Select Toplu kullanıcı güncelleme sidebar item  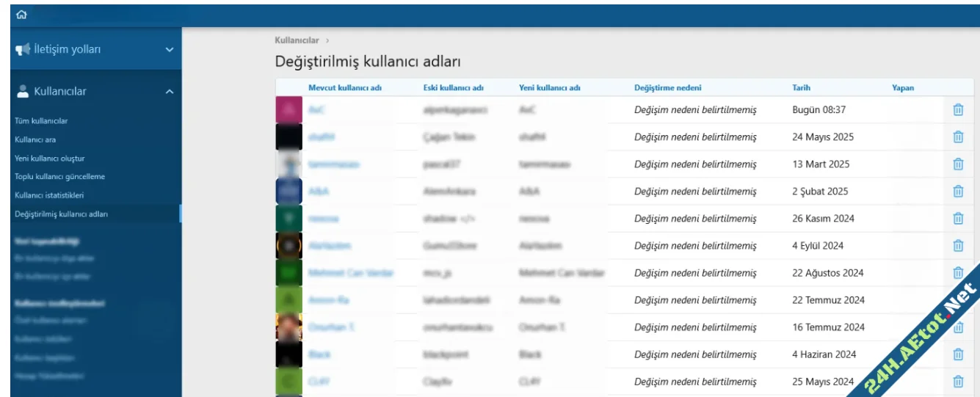click(60, 177)
